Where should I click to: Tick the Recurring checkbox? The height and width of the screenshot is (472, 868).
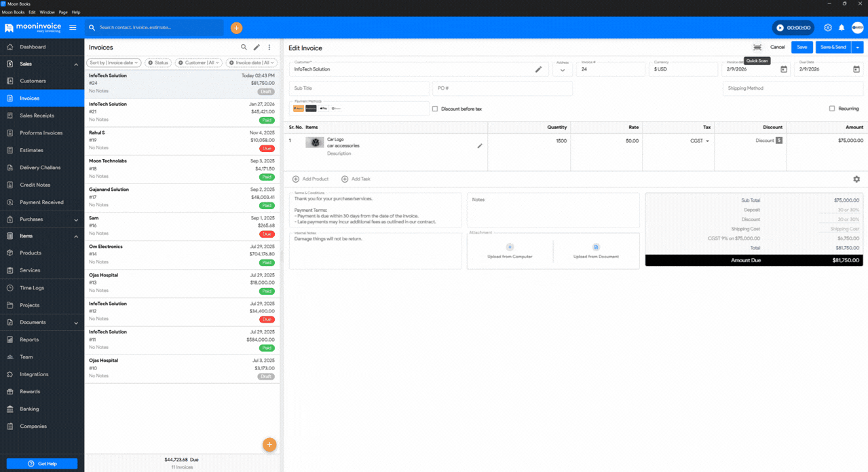coord(832,109)
